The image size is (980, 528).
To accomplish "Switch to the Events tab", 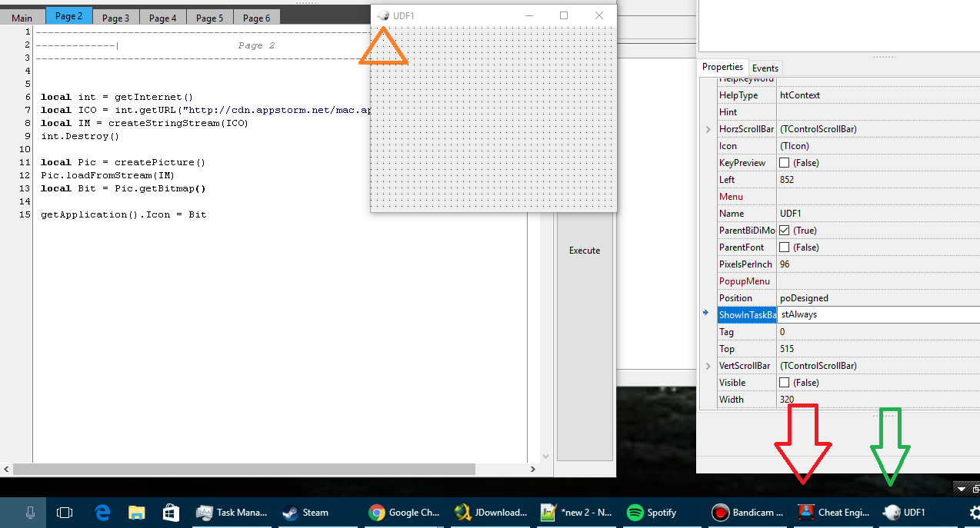I will point(765,68).
